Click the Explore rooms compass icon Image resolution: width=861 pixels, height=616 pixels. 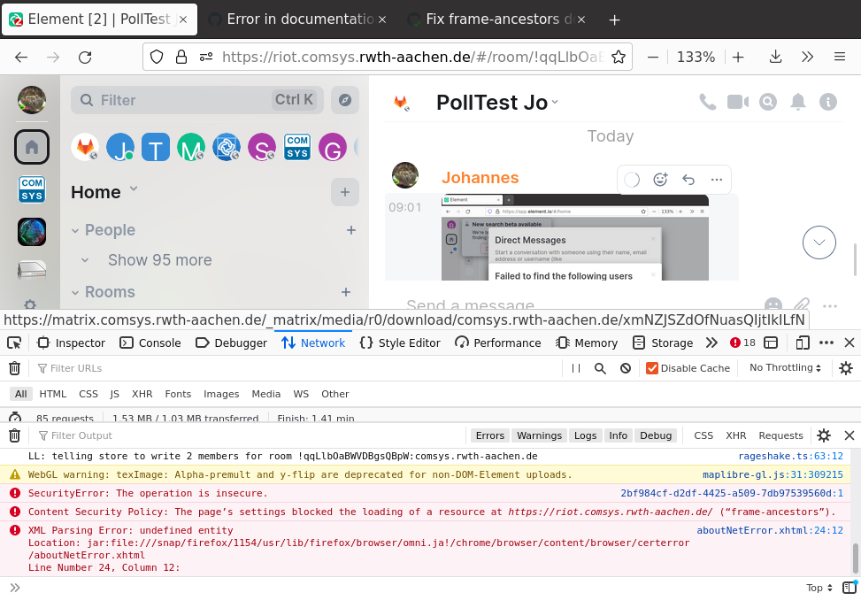(345, 100)
